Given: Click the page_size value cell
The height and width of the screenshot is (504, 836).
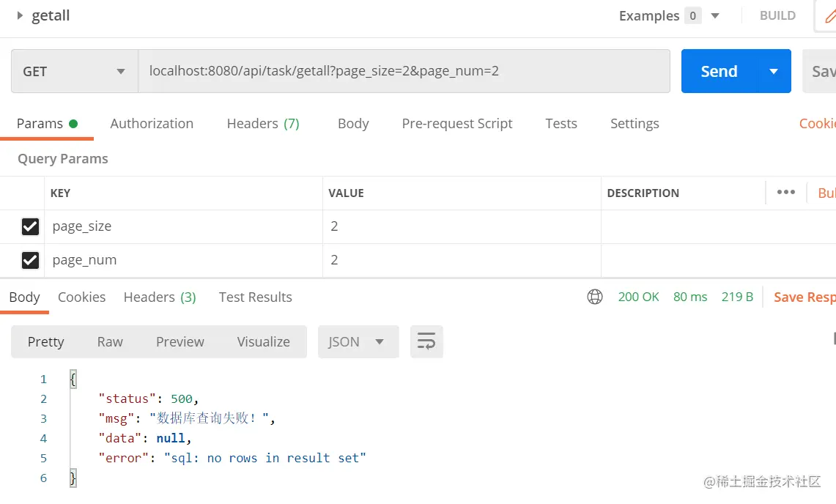Looking at the screenshot, I should pos(462,226).
